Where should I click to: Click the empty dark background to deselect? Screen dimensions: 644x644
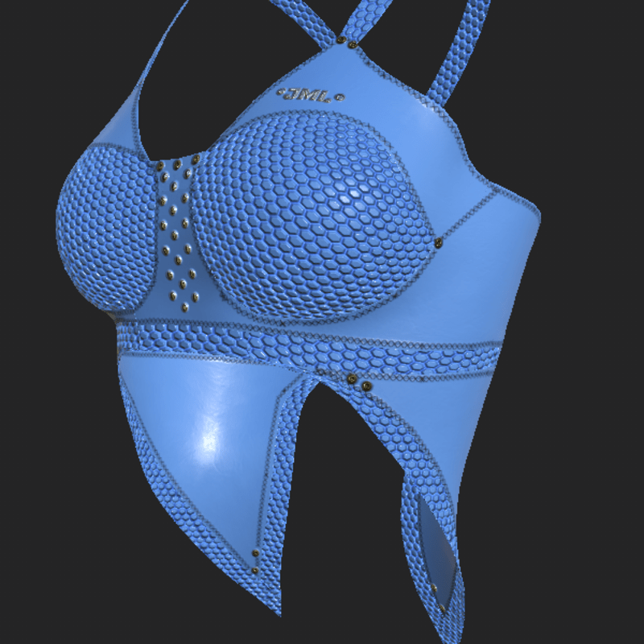(563, 483)
